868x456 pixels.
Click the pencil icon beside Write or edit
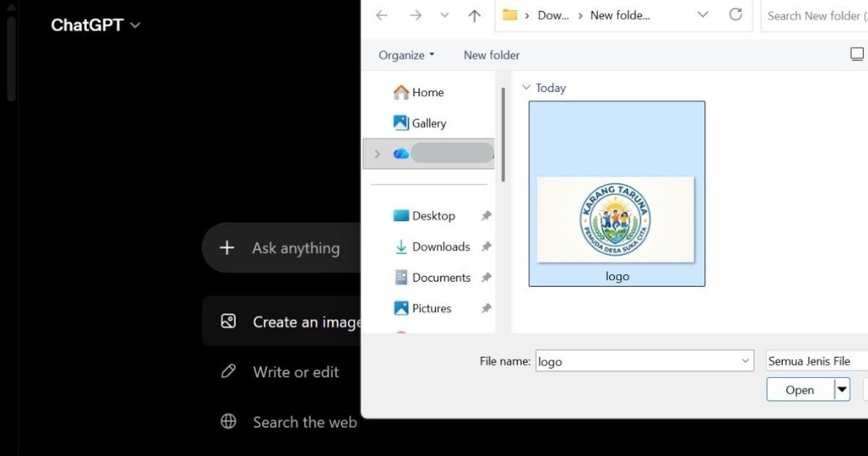pyautogui.click(x=228, y=371)
